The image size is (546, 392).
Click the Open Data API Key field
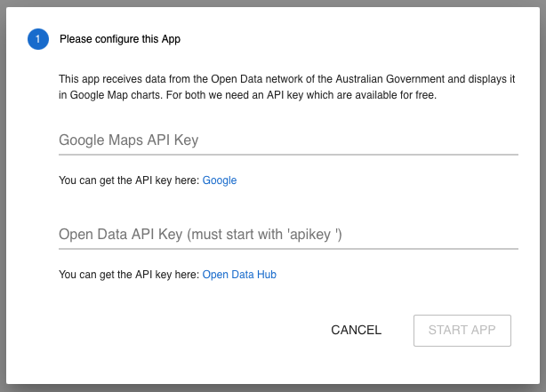(288, 235)
